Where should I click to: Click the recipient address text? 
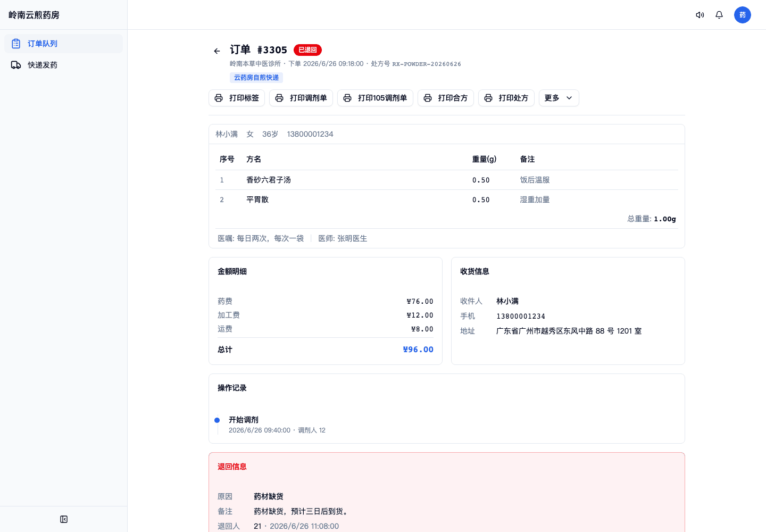click(x=569, y=331)
